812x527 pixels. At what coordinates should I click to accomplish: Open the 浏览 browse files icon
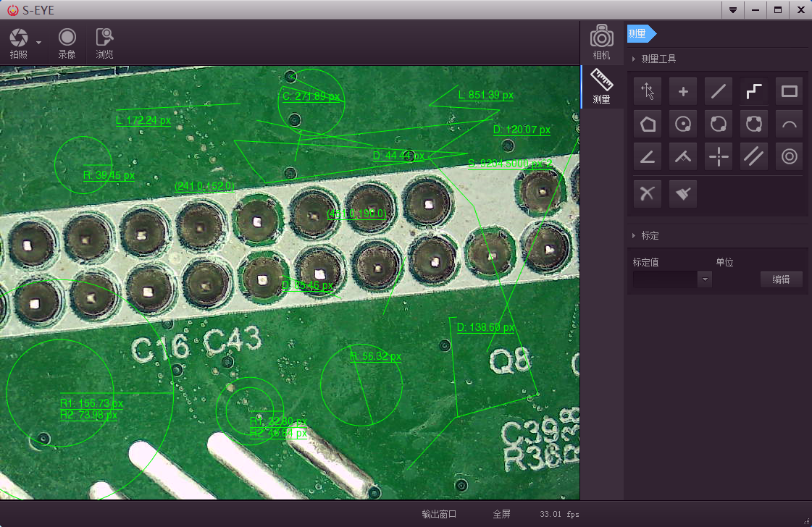[104, 43]
